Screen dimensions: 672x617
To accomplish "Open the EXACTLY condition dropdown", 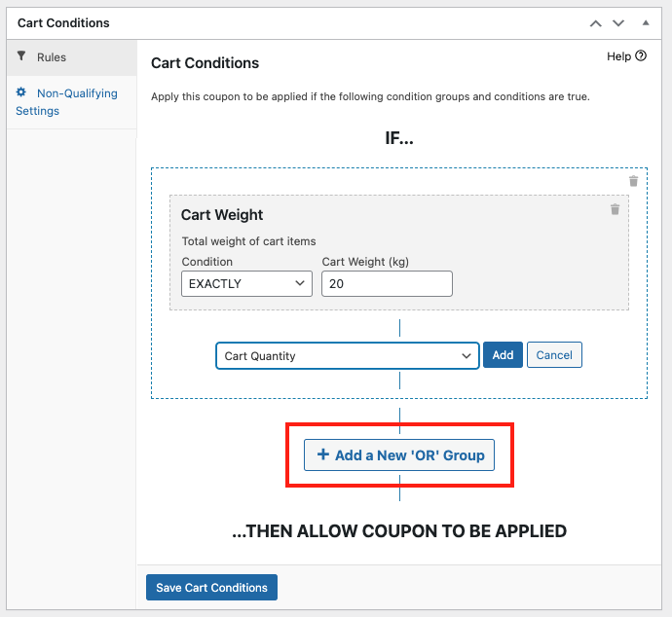I will [x=246, y=283].
